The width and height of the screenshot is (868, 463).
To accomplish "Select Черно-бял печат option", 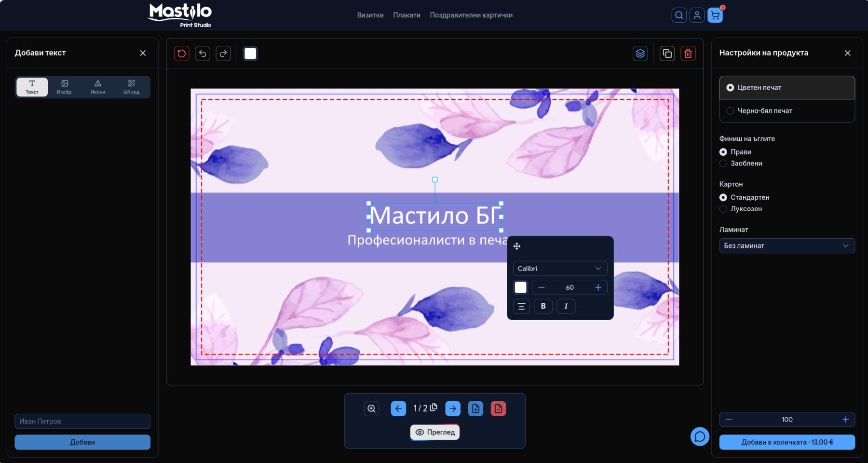I will point(787,111).
